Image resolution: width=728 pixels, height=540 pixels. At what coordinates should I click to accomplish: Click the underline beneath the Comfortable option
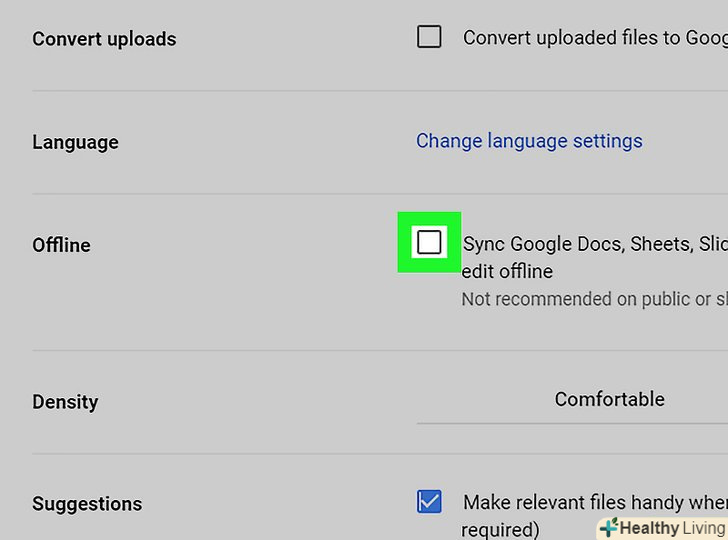(572, 423)
